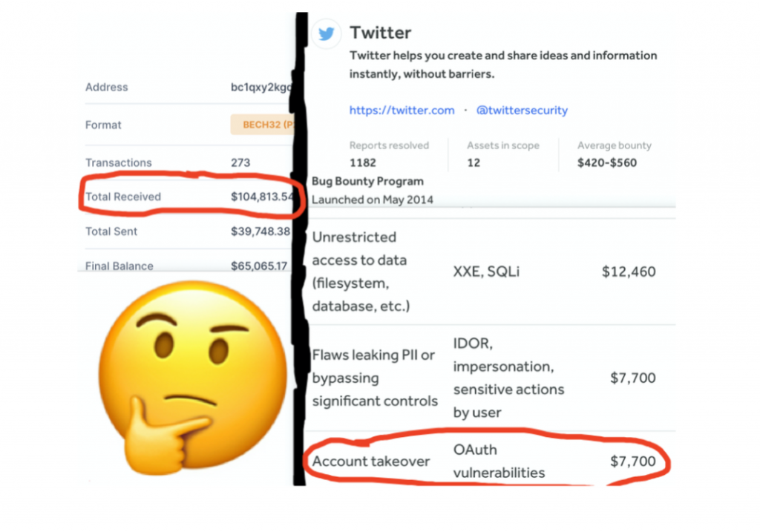Click the Assets in scope number 12
Image resolution: width=760 pixels, height=532 pixels.
click(474, 162)
